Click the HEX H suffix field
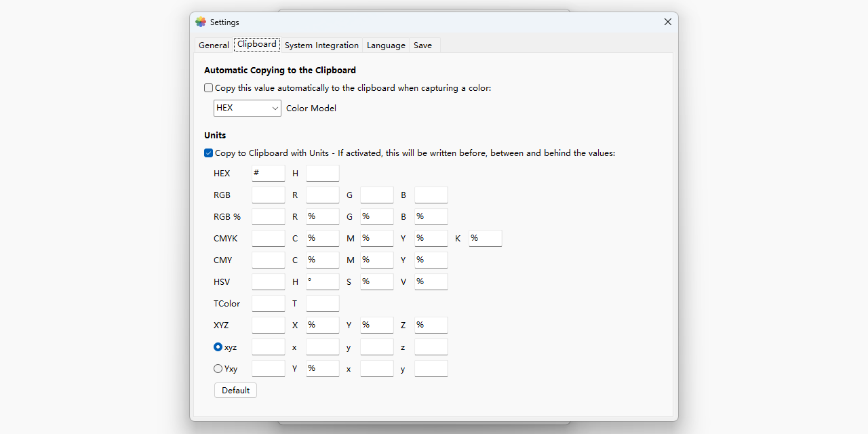The height and width of the screenshot is (434, 868). click(x=323, y=174)
